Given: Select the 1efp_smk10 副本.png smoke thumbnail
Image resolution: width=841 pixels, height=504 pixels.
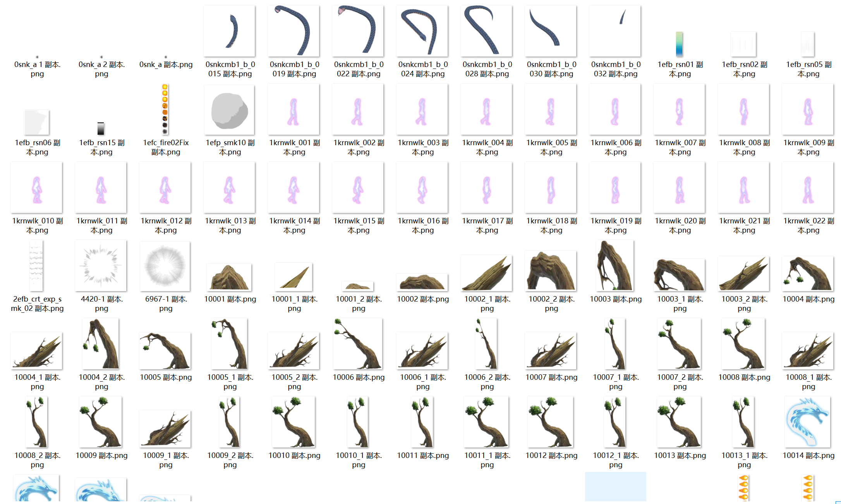Looking at the screenshot, I should point(230,110).
